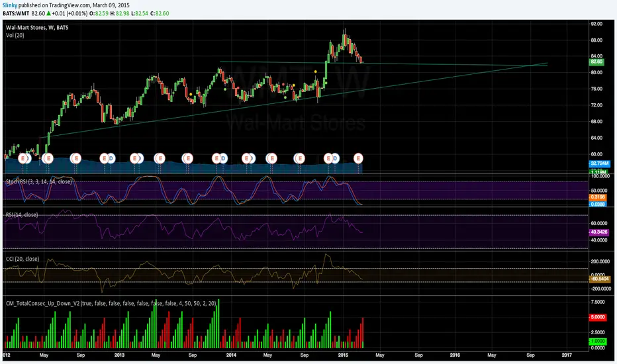Click the 2013 label on time axis
617x364 pixels.
[x=119, y=355]
